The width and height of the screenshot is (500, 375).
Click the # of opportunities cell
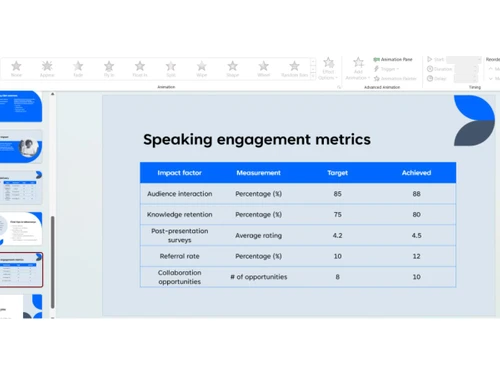pyautogui.click(x=258, y=277)
